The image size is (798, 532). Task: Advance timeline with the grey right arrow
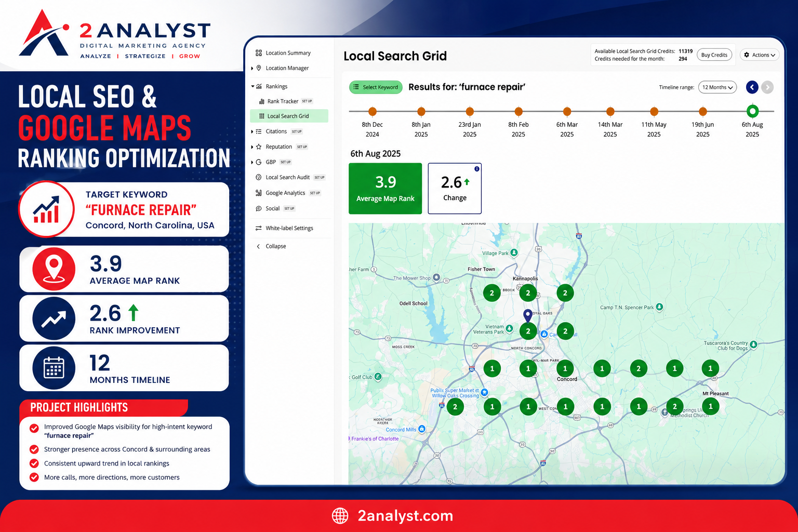pyautogui.click(x=767, y=87)
